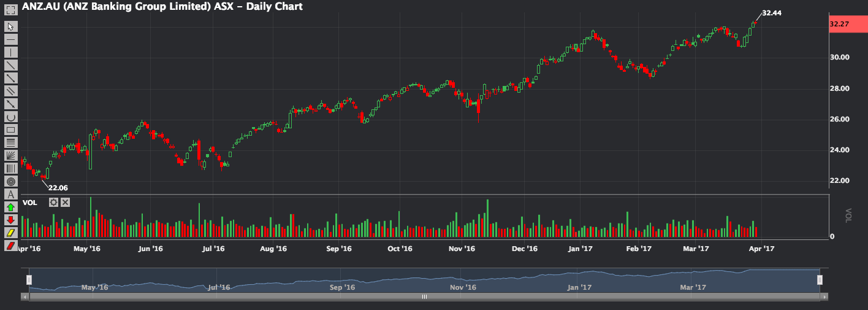Toggle fullscreen chart mode icon
This screenshot has height=310, width=868.
click(x=10, y=10)
